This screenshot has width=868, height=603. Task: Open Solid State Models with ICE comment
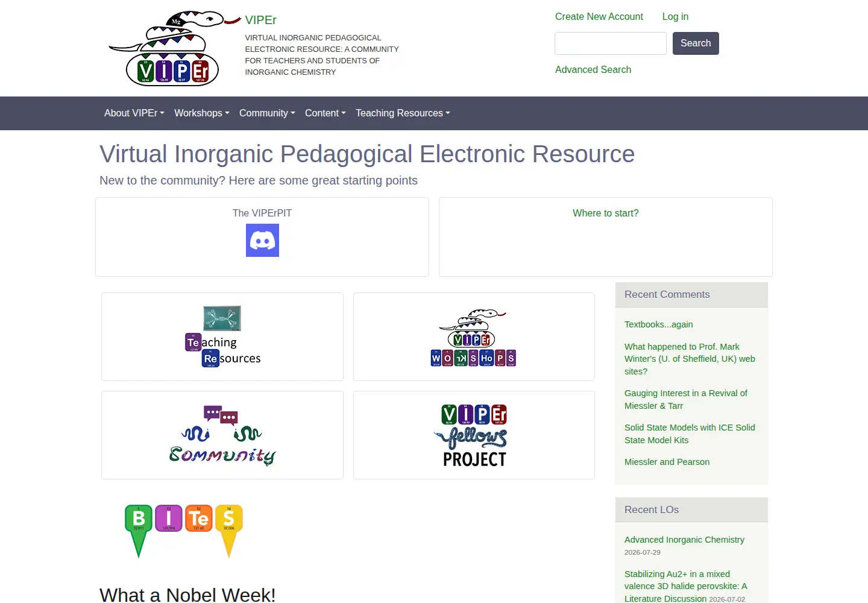pyautogui.click(x=690, y=434)
